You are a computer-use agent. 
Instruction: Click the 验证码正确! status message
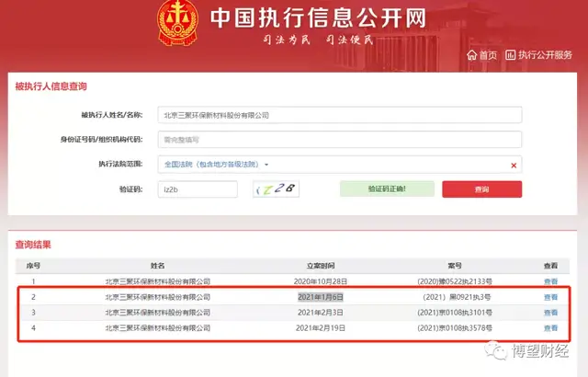click(x=387, y=188)
